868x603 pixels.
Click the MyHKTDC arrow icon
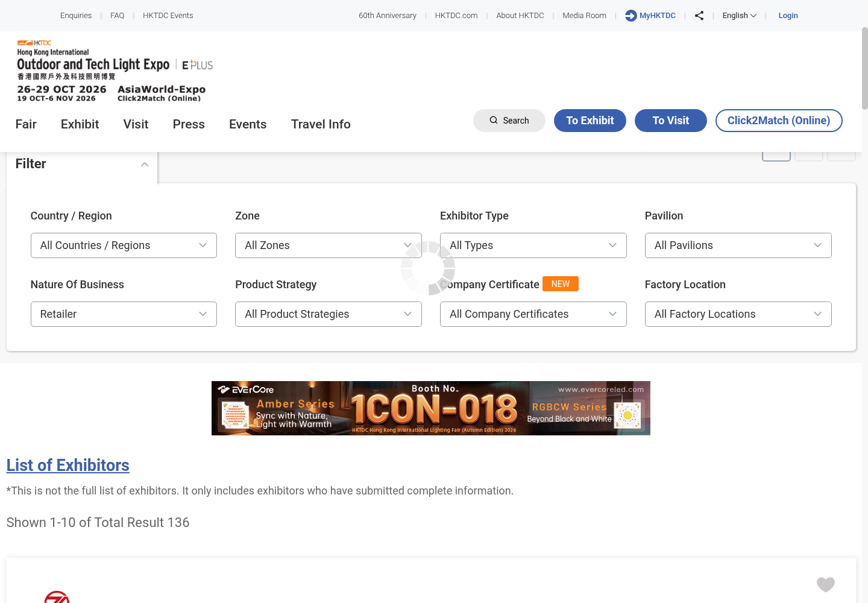point(631,16)
